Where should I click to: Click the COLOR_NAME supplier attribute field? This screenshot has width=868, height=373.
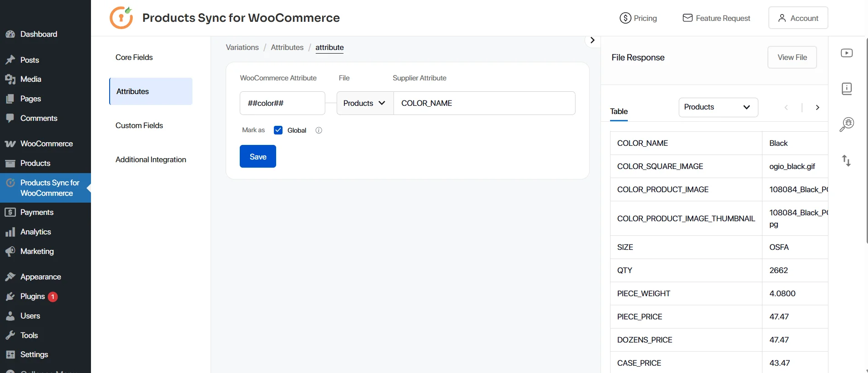click(484, 103)
